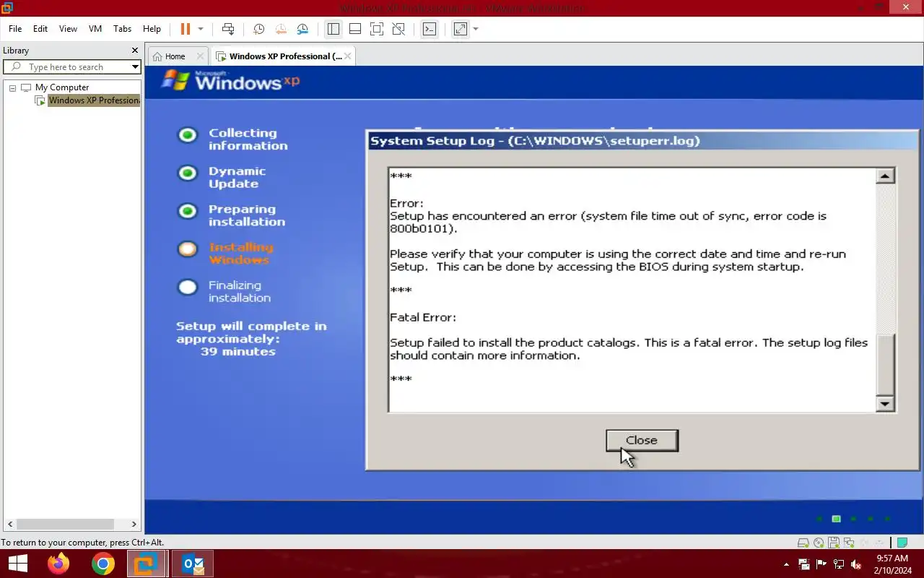Click the "Finalizing installation" setup step
The width and height of the screenshot is (924, 578).
(x=240, y=291)
